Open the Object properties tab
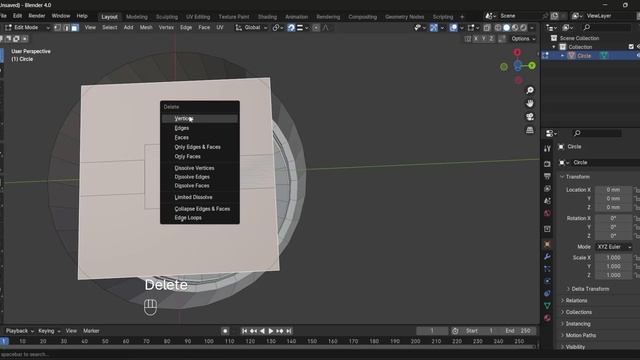640x360 pixels. (x=547, y=244)
